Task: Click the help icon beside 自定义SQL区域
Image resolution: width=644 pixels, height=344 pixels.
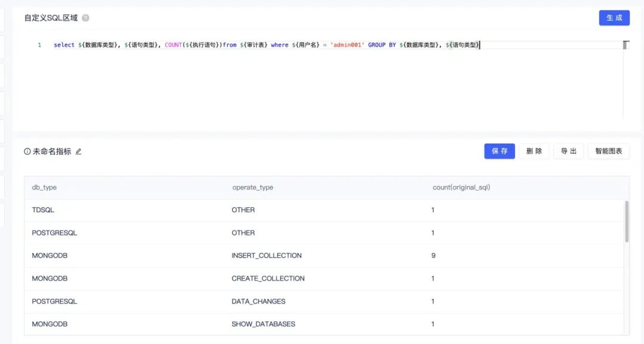Action: click(x=86, y=18)
